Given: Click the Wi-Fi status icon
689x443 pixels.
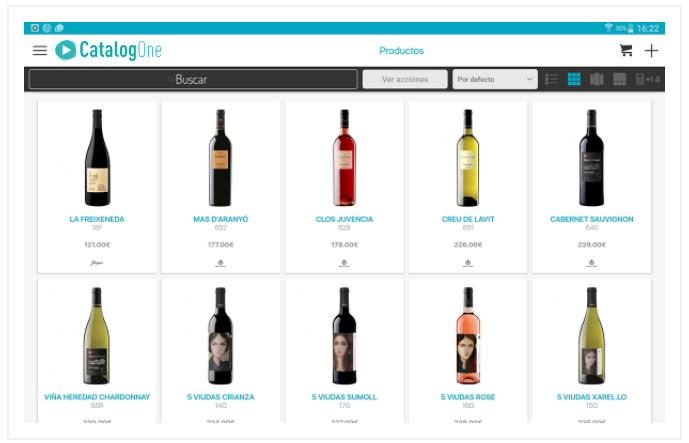Looking at the screenshot, I should 608,28.
